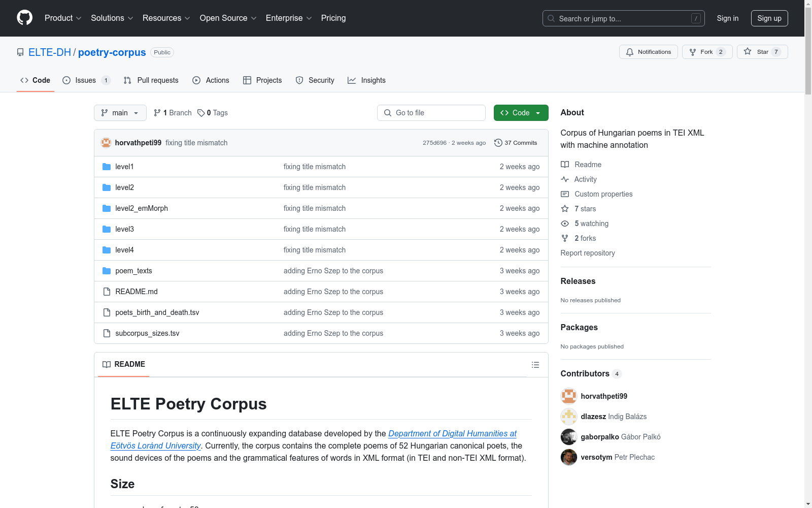This screenshot has height=508, width=812.
Task: Click the poem_texts folder icon
Action: click(107, 271)
